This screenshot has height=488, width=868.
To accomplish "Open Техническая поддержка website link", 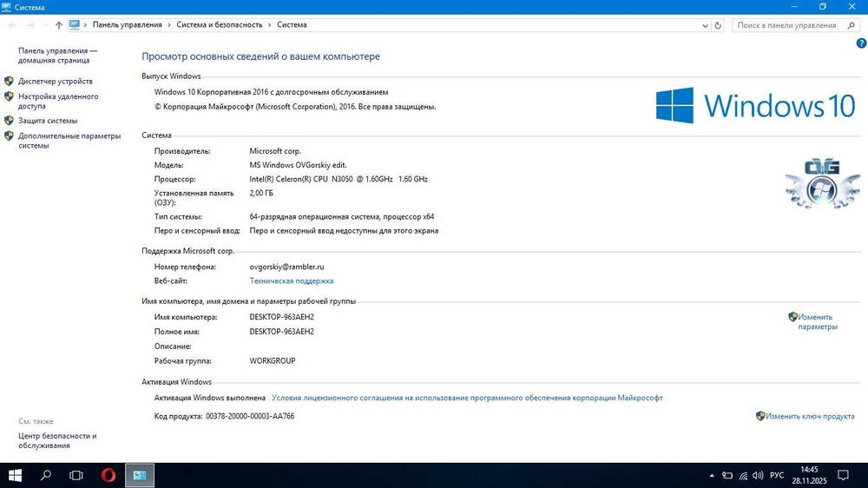I will click(x=291, y=280).
